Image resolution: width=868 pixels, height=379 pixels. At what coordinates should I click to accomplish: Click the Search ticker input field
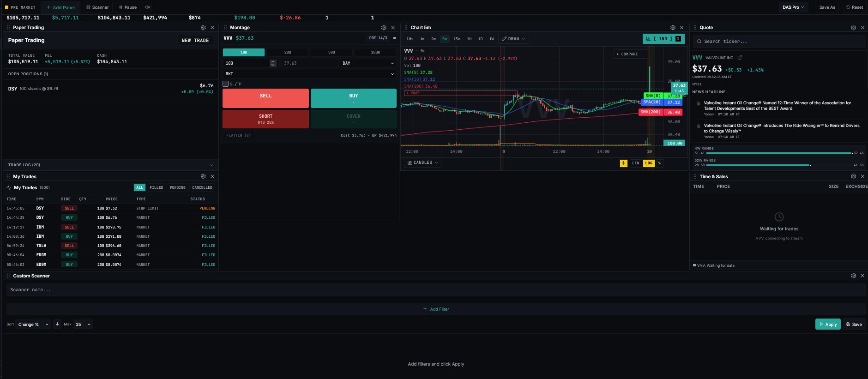(x=779, y=42)
